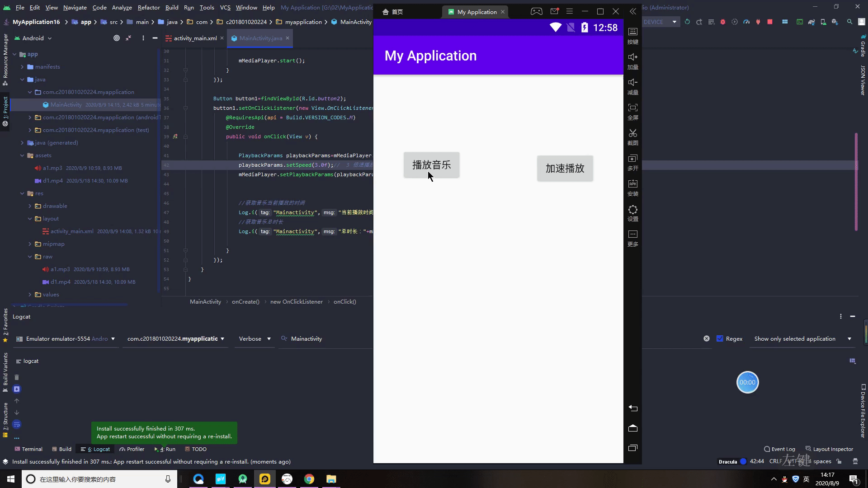Click the emulator volume up icon
Viewport: 868px width, 488px height.
[x=632, y=57]
